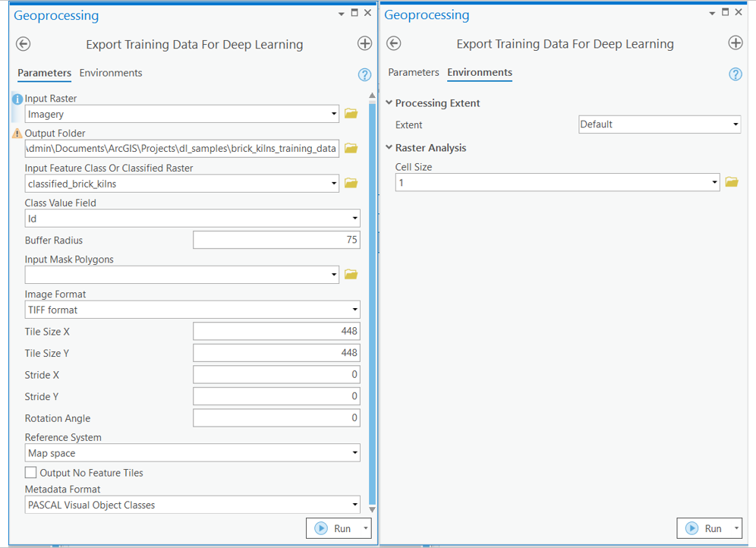Click the add (plus) icon in left pane
756x548 pixels.
364,43
